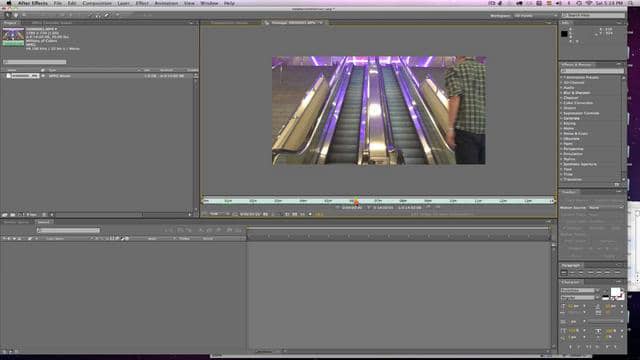Viewport: 640px width, 360px height.
Task: Reset exposure in Footage panel
Action: pyautogui.click(x=310, y=214)
